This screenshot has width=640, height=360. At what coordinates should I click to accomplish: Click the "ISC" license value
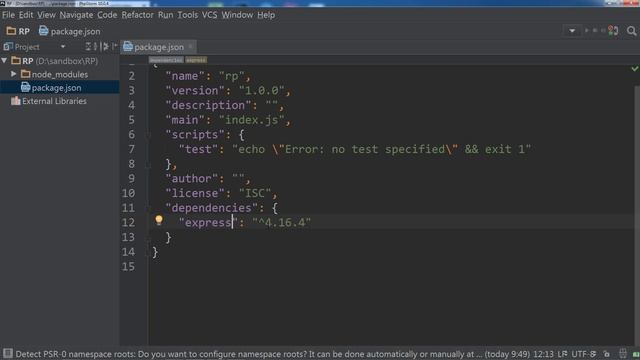[x=255, y=193]
